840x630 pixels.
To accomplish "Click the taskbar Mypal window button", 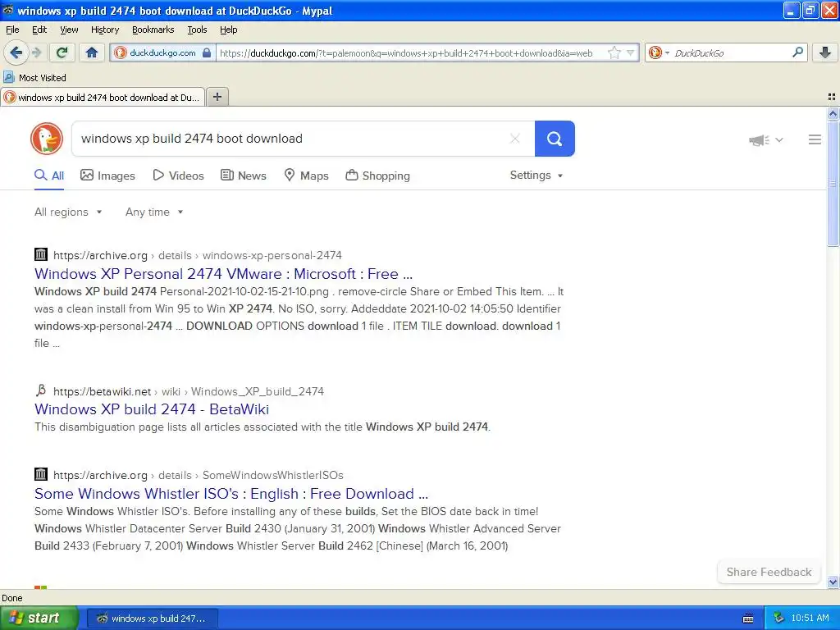I will coord(152,619).
